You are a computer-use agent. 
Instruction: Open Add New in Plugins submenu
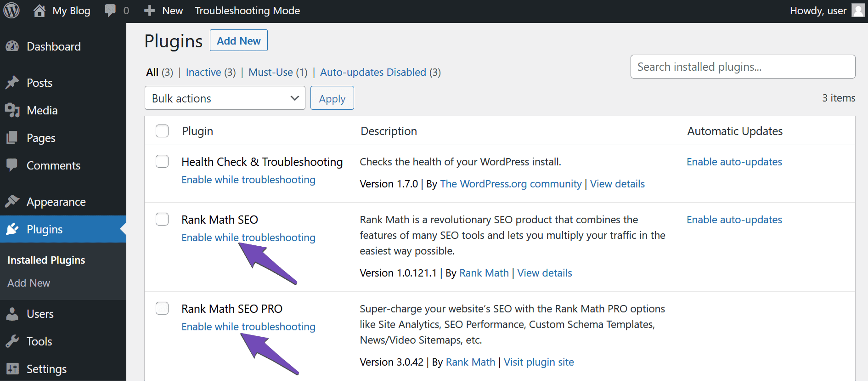point(29,283)
